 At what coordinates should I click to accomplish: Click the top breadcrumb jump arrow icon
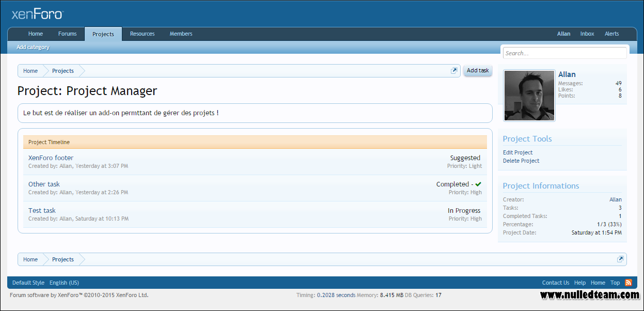coord(454,71)
